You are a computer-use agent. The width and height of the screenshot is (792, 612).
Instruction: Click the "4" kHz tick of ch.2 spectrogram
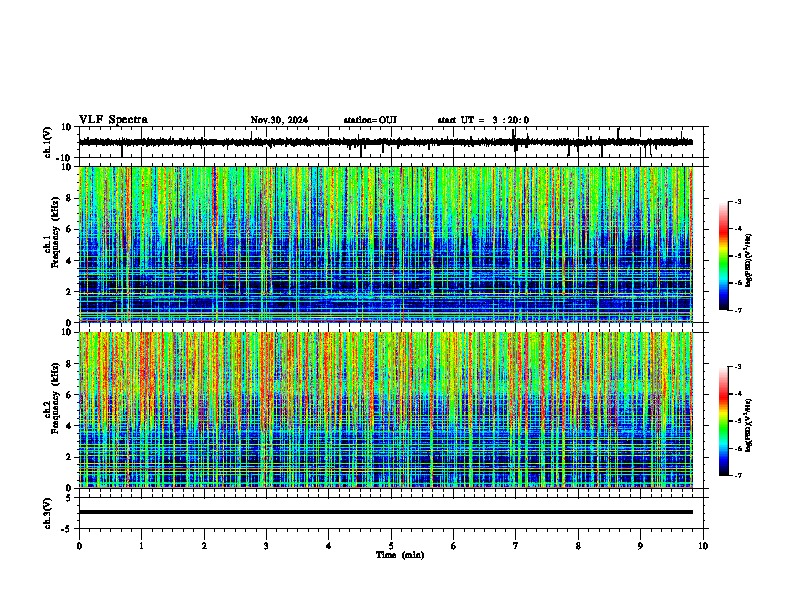(x=69, y=426)
